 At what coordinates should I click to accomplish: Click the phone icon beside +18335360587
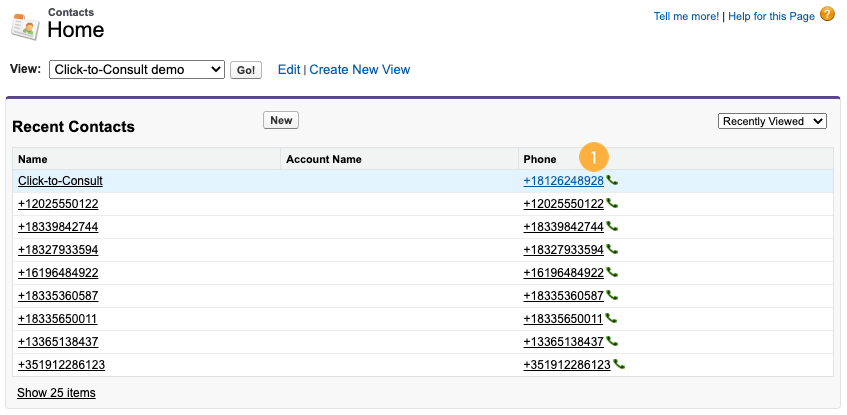pos(612,296)
